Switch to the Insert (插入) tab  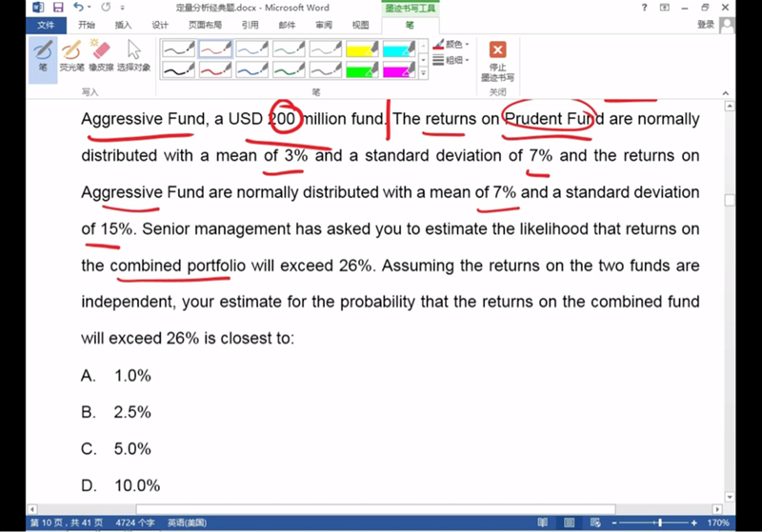(123, 25)
